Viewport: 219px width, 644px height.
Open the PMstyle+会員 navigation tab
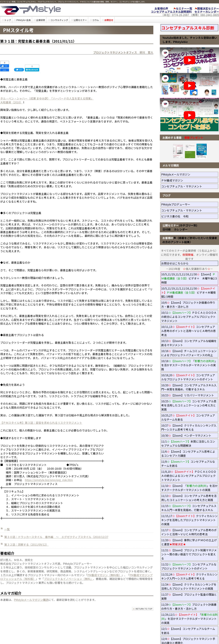pyautogui.click(x=22, y=20)
